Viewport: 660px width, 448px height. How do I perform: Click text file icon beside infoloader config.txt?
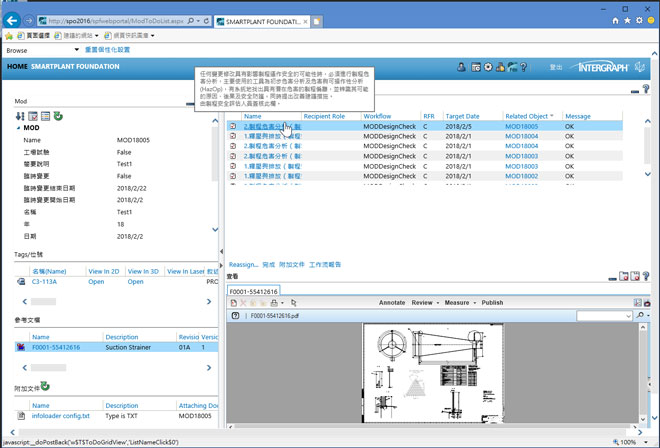click(21, 416)
